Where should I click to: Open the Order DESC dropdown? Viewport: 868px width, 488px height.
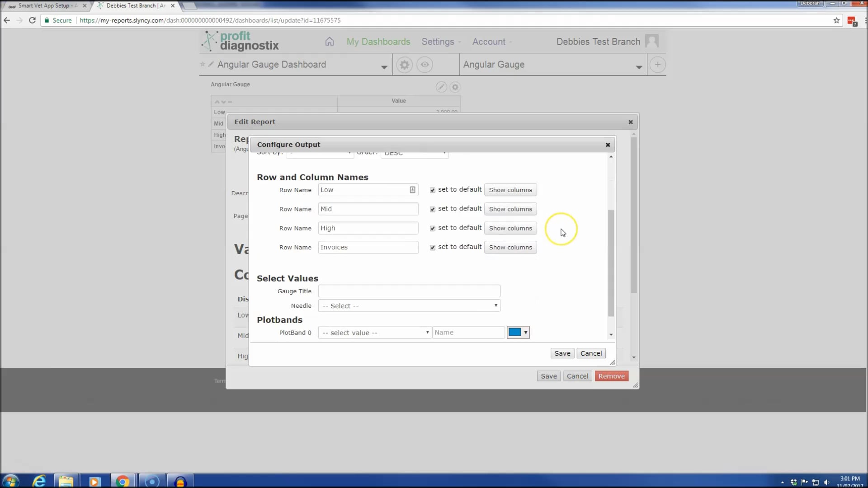[415, 154]
